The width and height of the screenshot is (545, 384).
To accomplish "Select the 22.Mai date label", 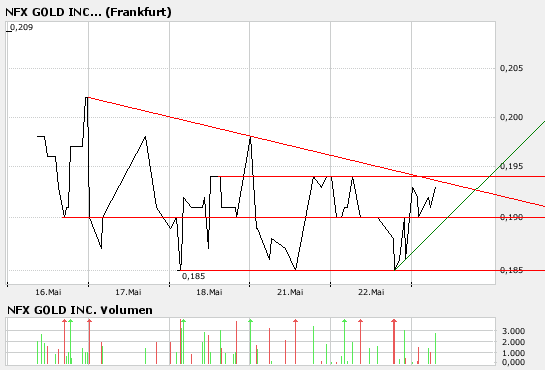I will pyautogui.click(x=371, y=292).
